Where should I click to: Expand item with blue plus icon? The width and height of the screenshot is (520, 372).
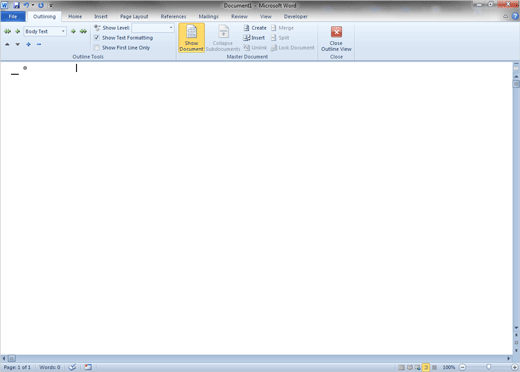(x=28, y=44)
